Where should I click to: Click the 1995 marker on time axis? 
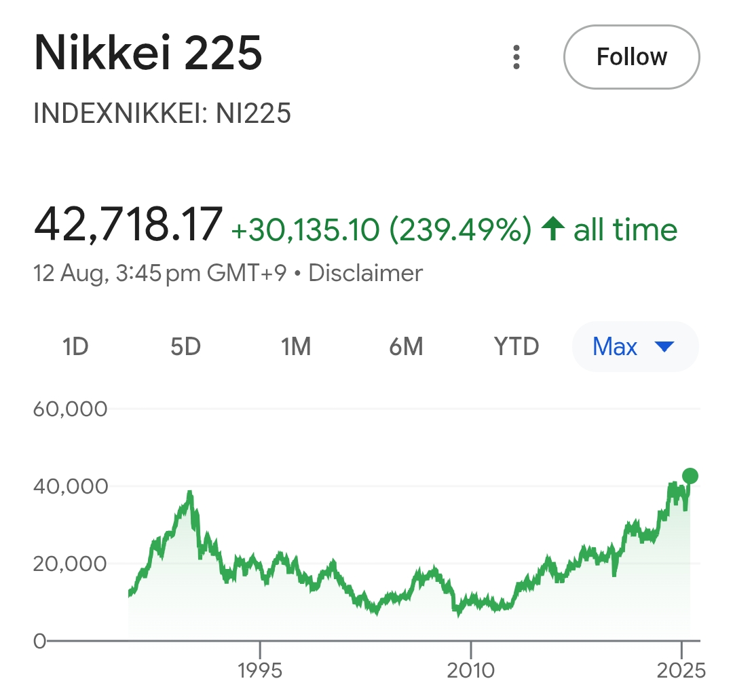(x=260, y=670)
